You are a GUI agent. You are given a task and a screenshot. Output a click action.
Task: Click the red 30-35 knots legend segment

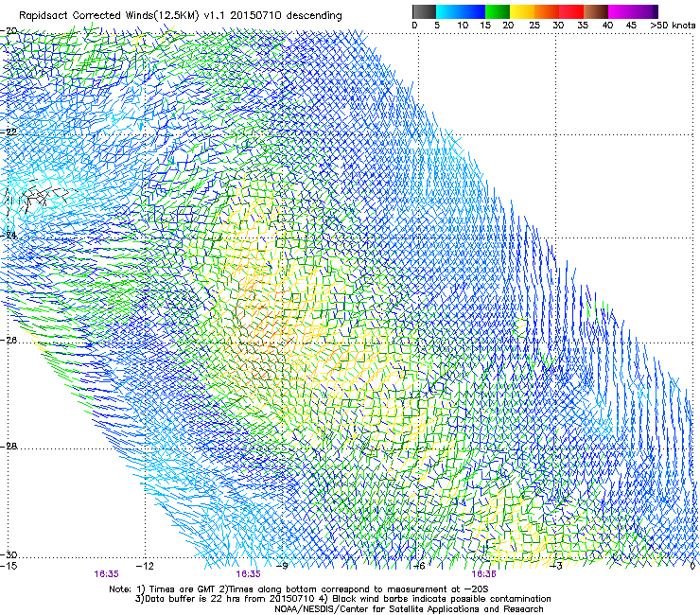tap(571, 11)
